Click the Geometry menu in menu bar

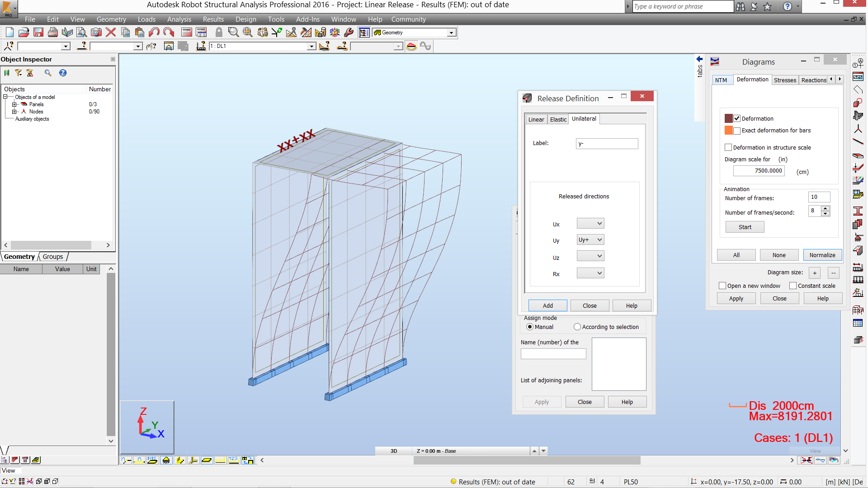point(110,19)
